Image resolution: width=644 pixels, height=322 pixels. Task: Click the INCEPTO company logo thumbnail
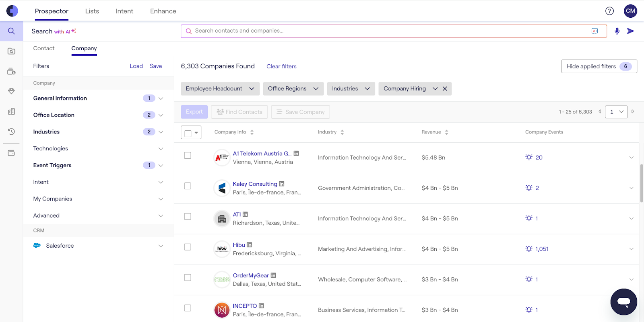[222, 310]
